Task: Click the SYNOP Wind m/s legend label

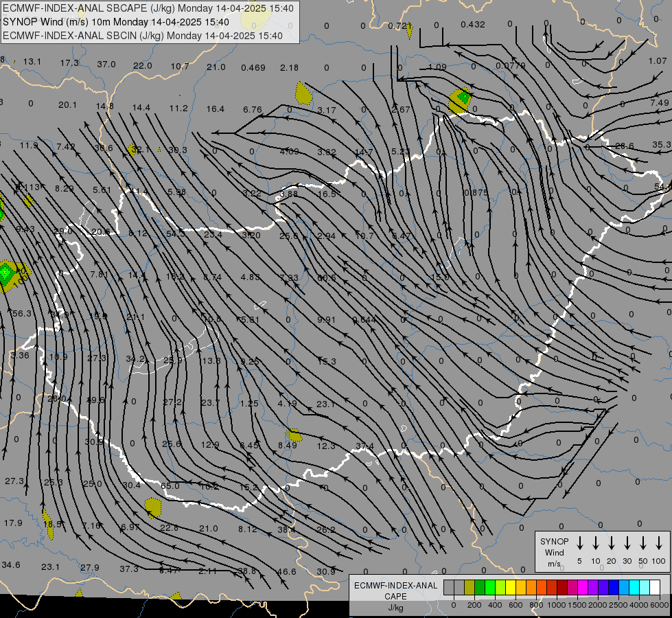Action: (554, 552)
